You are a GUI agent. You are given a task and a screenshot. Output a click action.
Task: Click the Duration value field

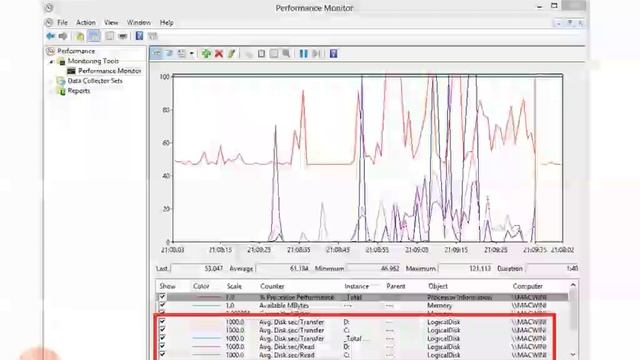(x=552, y=269)
